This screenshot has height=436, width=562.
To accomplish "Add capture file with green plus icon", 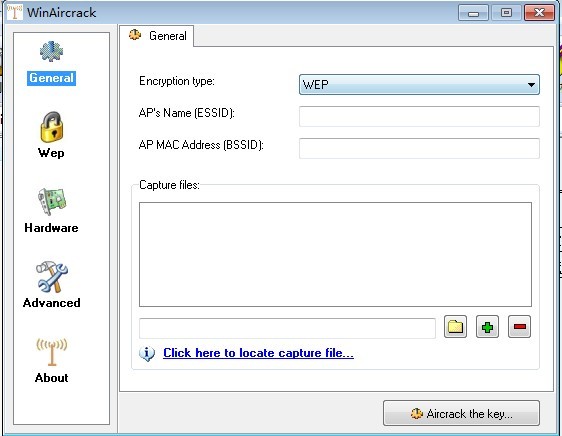I will coord(487,327).
